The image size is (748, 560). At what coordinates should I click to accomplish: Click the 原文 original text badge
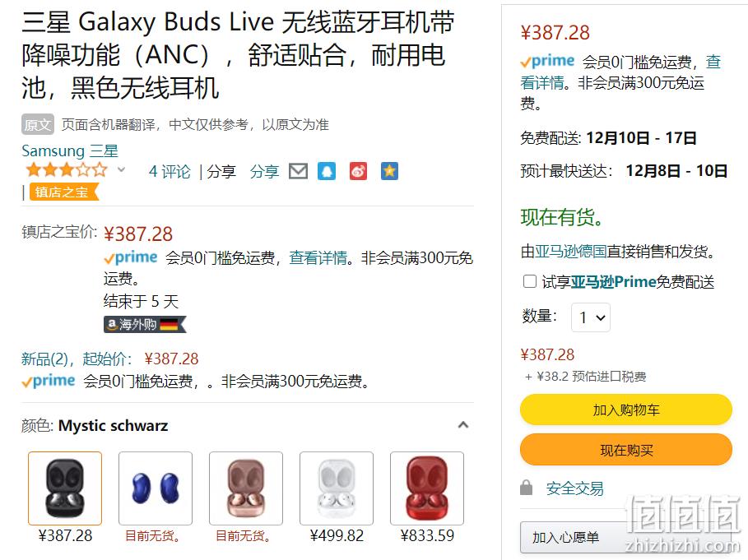[38, 124]
